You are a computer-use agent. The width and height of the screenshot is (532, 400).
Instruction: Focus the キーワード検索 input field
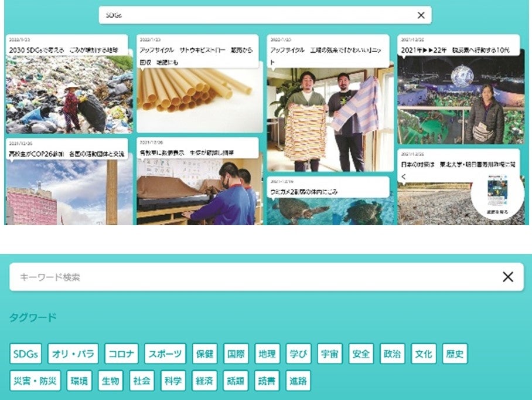pyautogui.click(x=267, y=277)
